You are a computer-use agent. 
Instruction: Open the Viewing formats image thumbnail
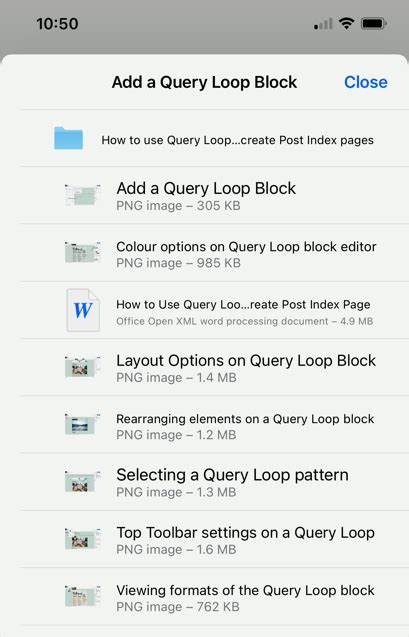(x=82, y=596)
